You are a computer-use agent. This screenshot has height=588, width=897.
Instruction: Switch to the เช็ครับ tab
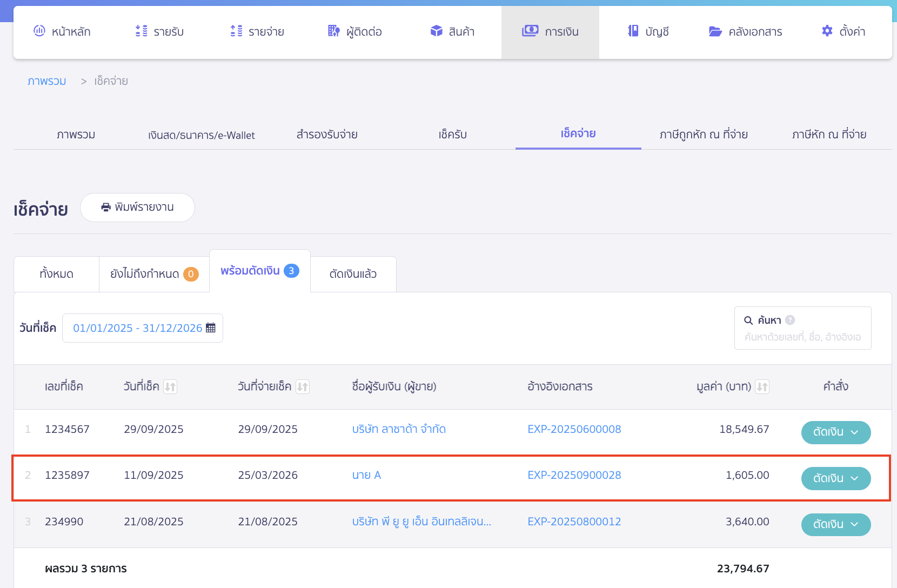pyautogui.click(x=452, y=135)
